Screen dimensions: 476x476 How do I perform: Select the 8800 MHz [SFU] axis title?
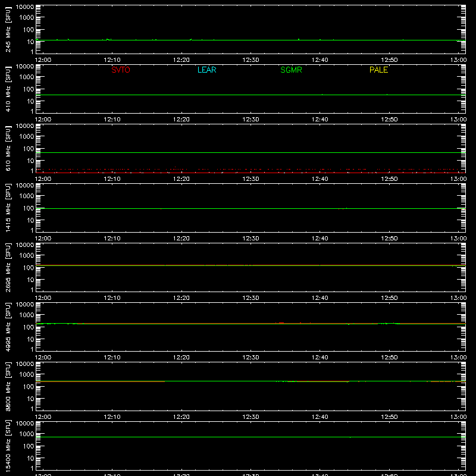[8, 386]
